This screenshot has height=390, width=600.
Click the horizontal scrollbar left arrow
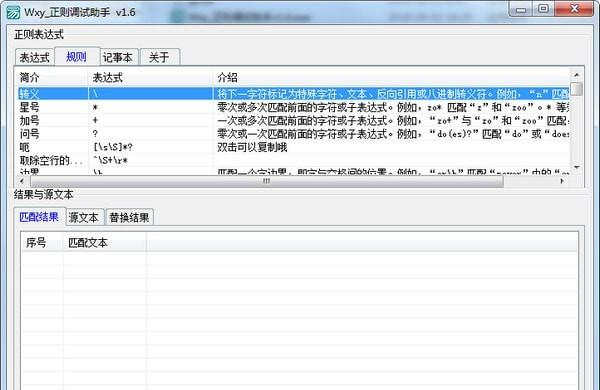(22, 181)
